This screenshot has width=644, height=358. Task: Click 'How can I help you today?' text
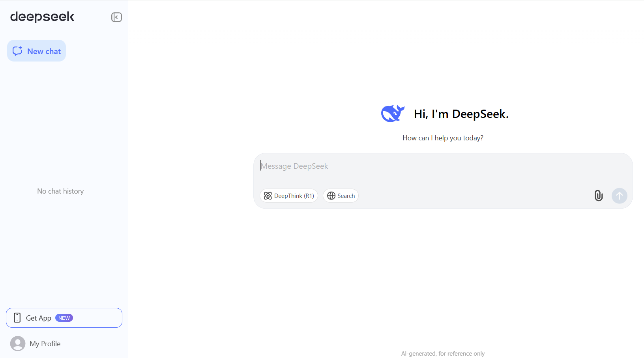coord(443,138)
